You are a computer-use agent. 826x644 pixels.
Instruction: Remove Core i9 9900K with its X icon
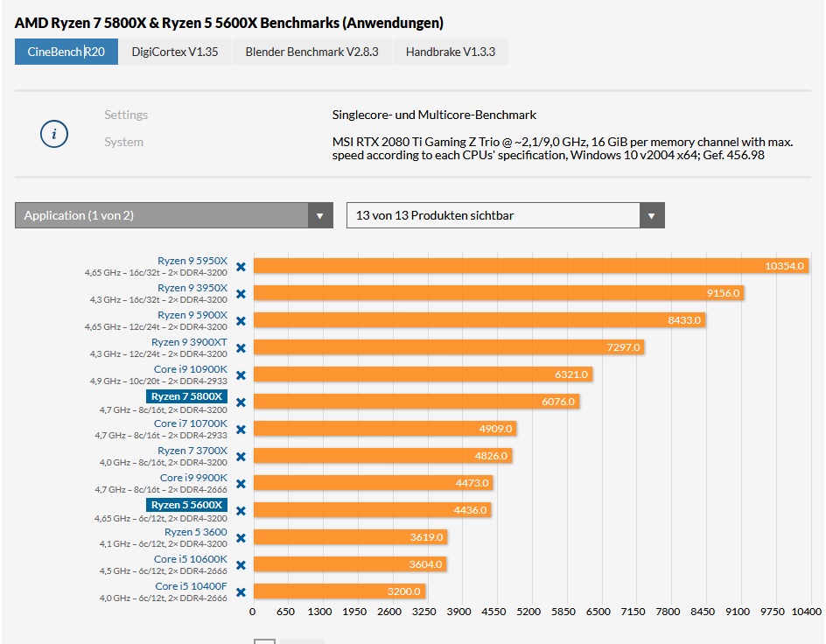pyautogui.click(x=241, y=484)
